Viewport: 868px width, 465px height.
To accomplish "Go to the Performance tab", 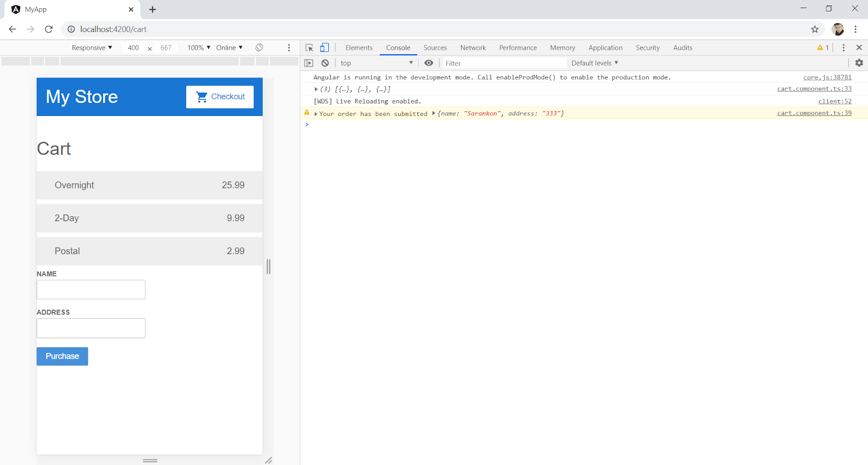I will point(518,48).
